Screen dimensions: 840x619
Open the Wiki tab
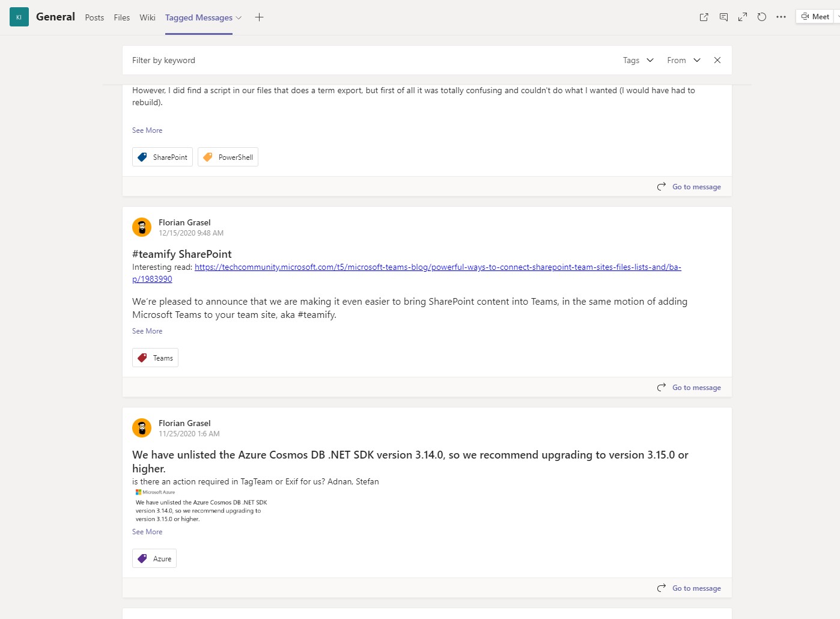click(x=147, y=17)
